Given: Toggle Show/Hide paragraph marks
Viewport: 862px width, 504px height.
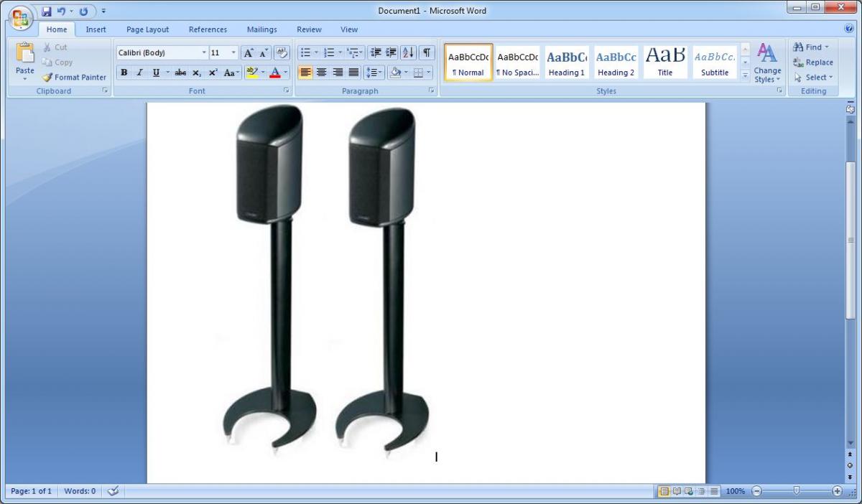Looking at the screenshot, I should pyautogui.click(x=427, y=53).
